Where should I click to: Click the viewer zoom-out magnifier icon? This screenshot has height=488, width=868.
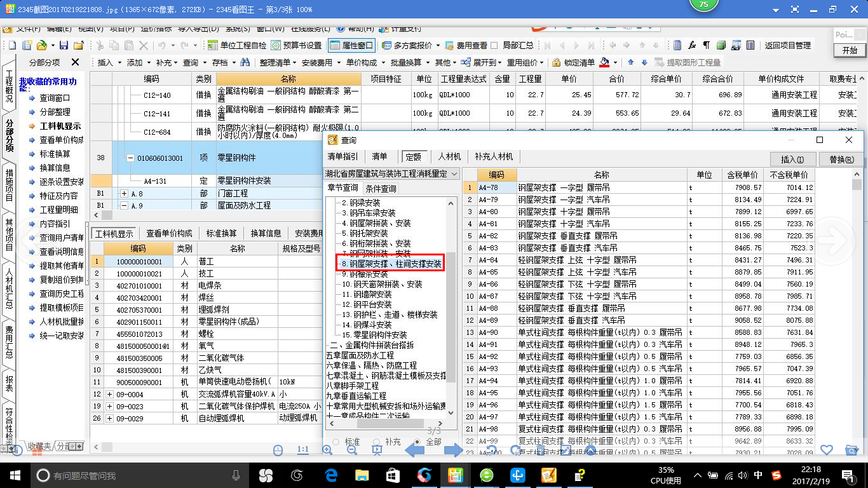[x=352, y=450]
